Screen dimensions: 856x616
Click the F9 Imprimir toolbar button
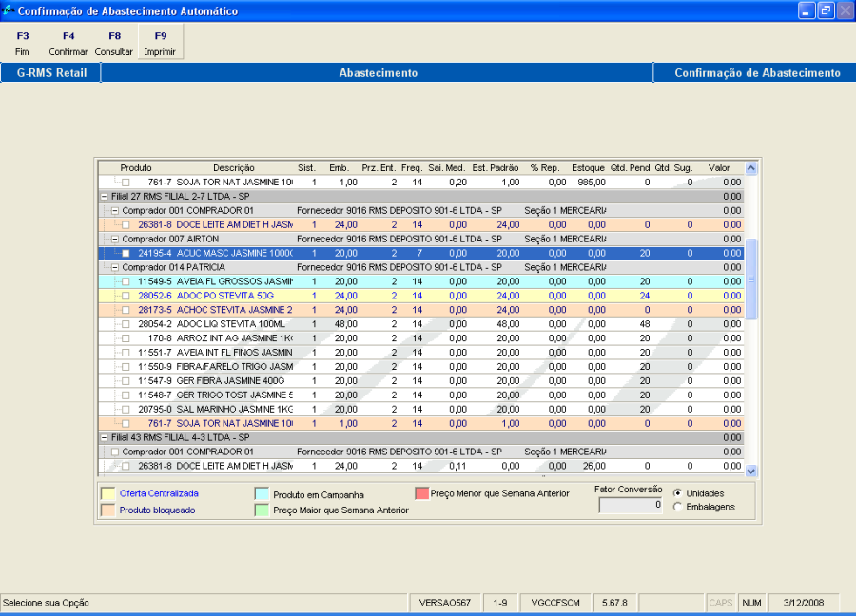tap(160, 43)
